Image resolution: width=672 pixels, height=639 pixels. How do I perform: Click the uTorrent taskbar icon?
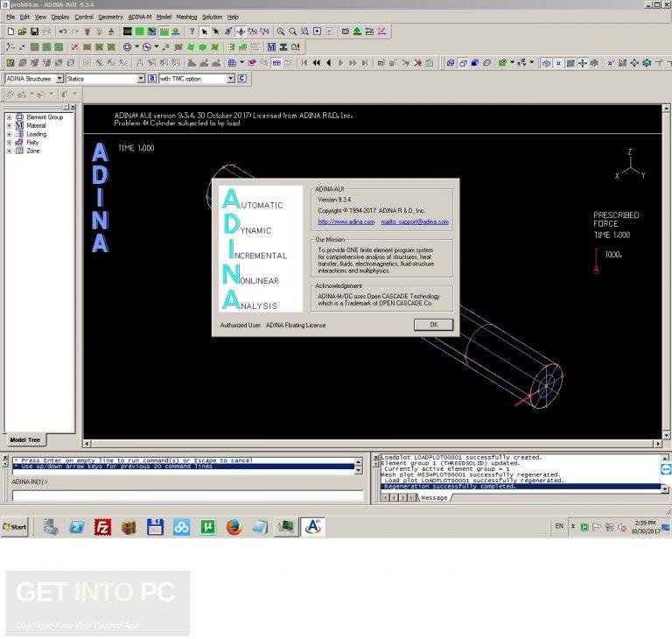pyautogui.click(x=208, y=527)
